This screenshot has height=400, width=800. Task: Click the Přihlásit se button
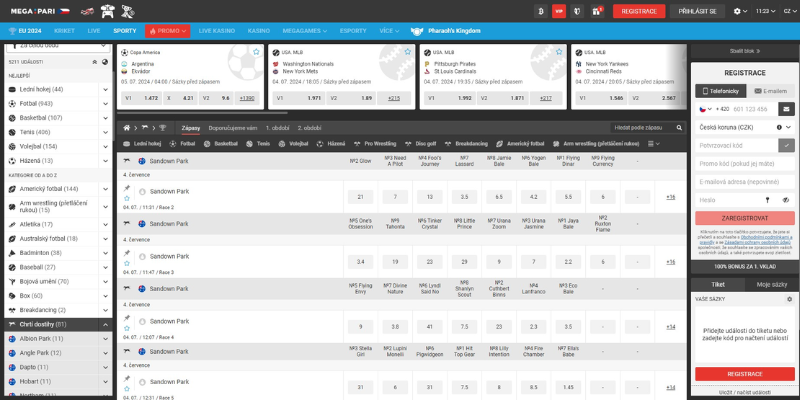[697, 11]
